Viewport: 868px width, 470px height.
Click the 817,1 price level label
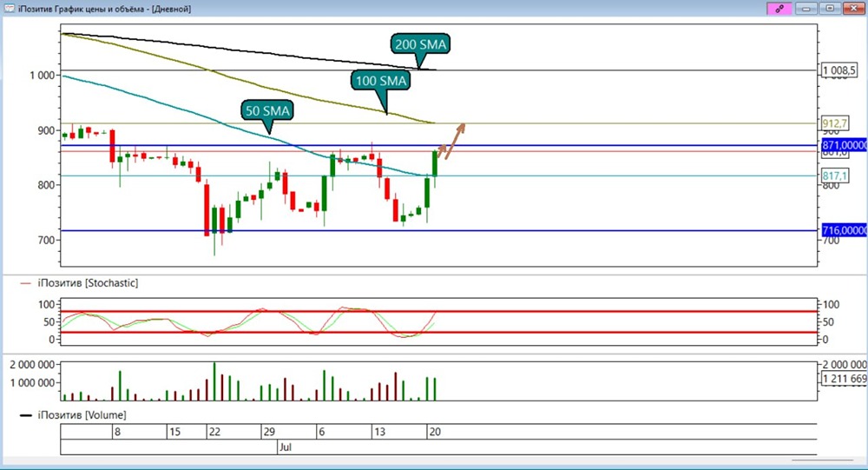[x=834, y=176]
